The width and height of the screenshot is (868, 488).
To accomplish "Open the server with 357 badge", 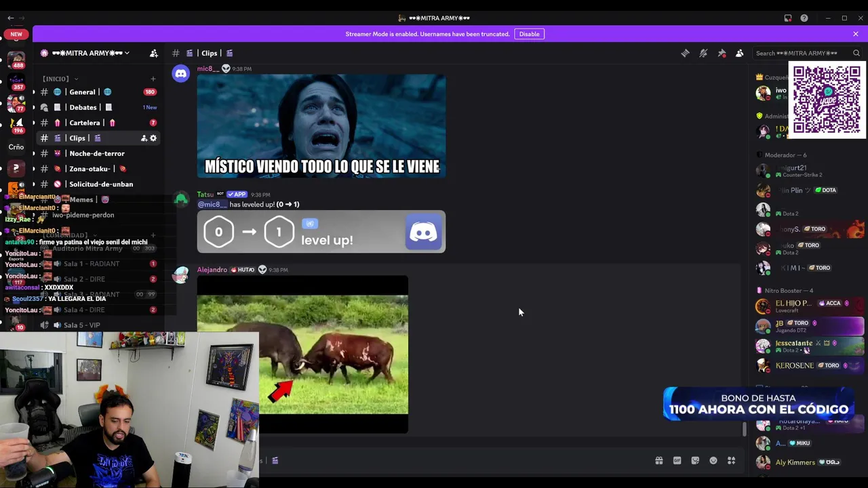I will pos(16,81).
